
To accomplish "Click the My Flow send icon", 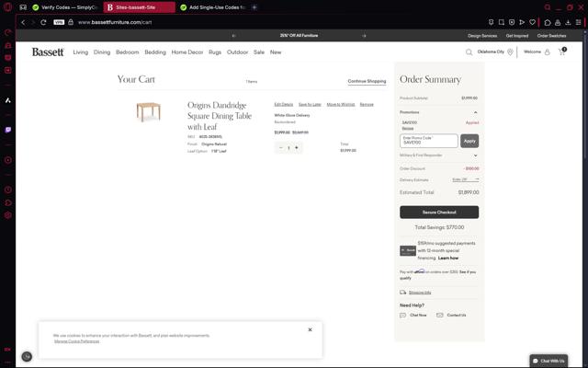I will click(x=522, y=22).
